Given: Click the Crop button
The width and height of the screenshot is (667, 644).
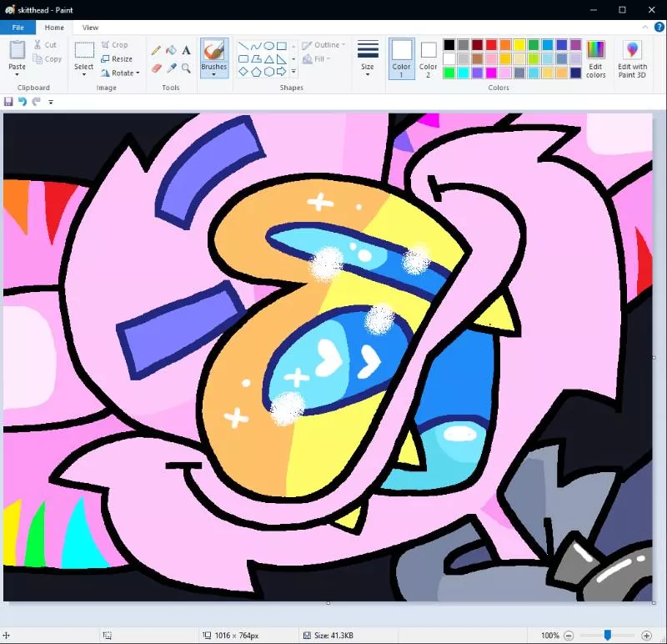Looking at the screenshot, I should (114, 45).
